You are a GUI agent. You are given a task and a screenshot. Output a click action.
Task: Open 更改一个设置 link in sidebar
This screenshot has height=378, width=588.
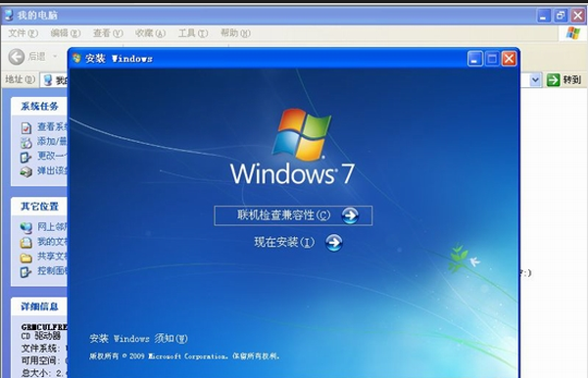click(x=52, y=156)
